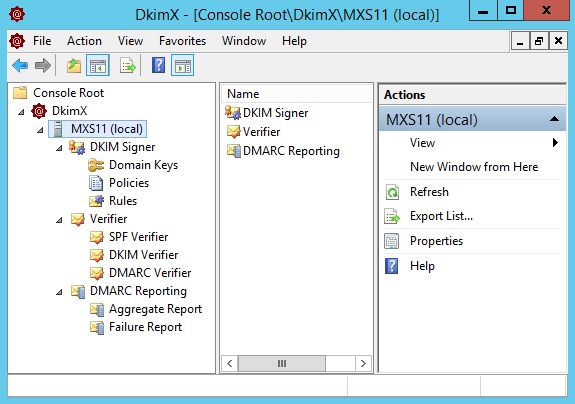Click the Failure Report icon
This screenshot has width=575, height=404.
click(x=97, y=327)
